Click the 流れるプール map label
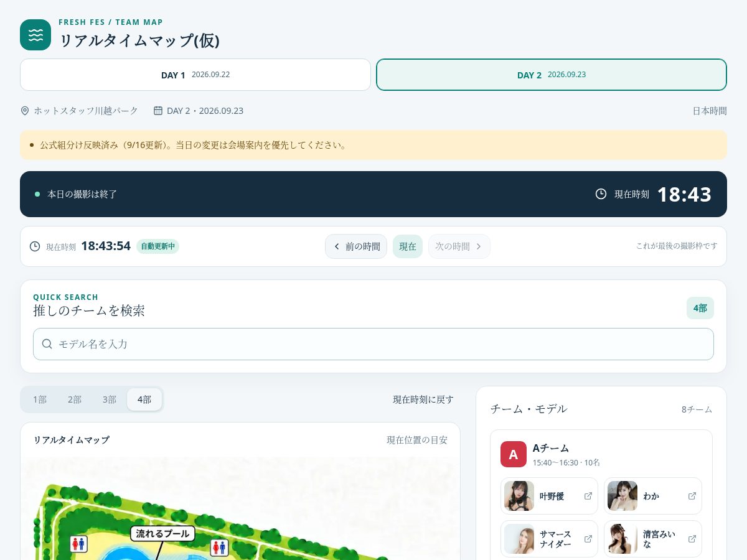 coord(162,533)
